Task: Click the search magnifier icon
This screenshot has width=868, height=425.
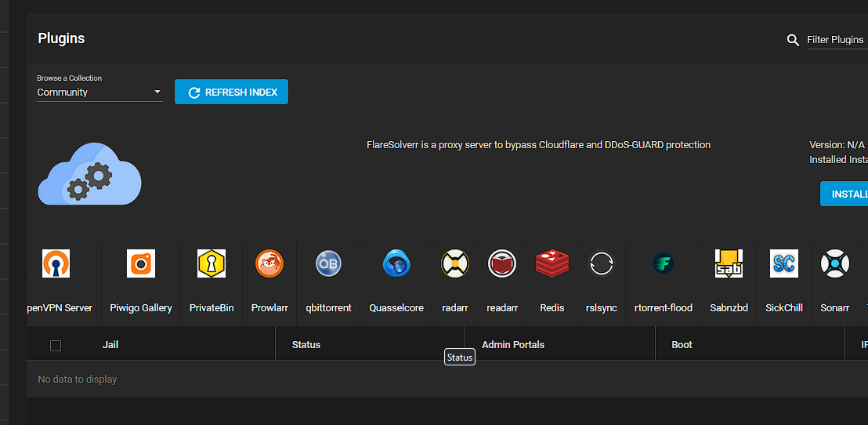Action: coord(794,40)
